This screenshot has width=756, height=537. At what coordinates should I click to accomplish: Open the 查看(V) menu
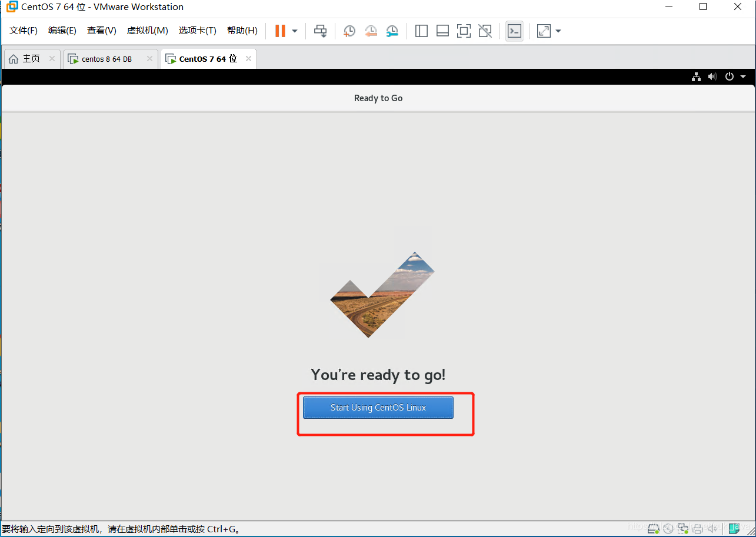tap(102, 31)
